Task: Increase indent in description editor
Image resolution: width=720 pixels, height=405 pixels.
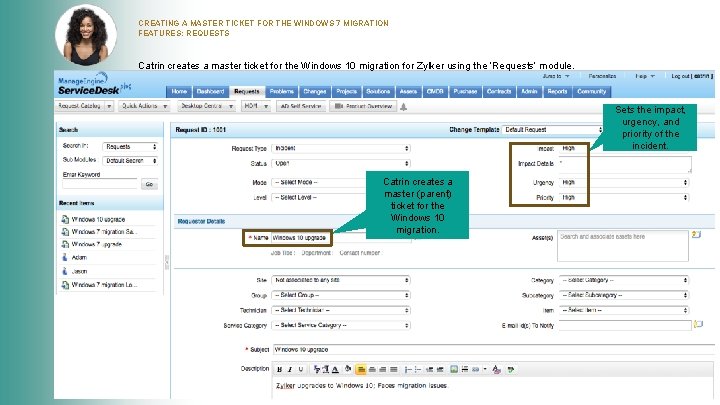Action: (x=440, y=370)
